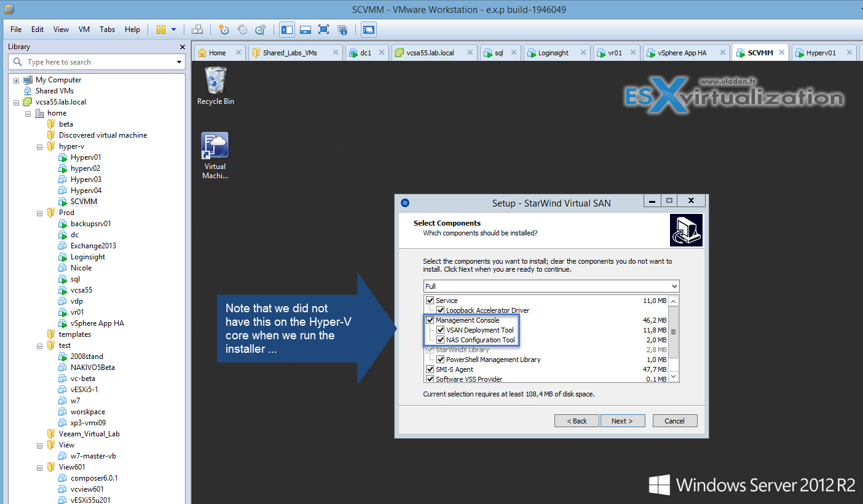This screenshot has width=863, height=504.
Task: Take a snapshot of this virtual machine
Action: 224,30
